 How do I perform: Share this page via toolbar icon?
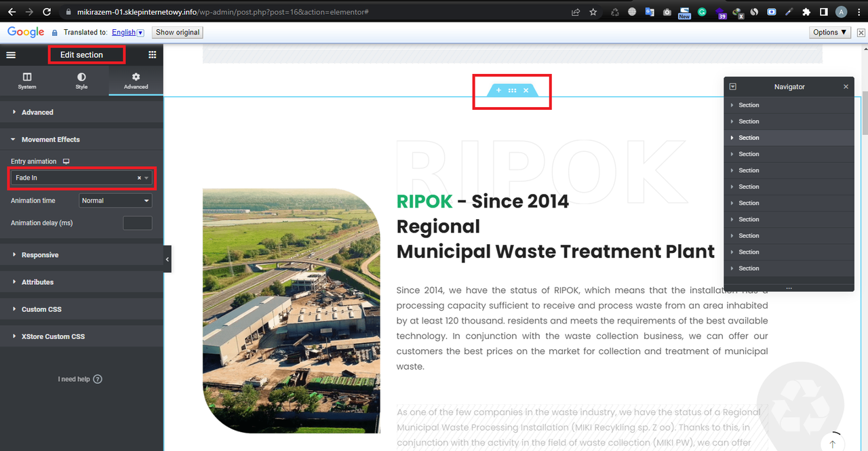576,12
